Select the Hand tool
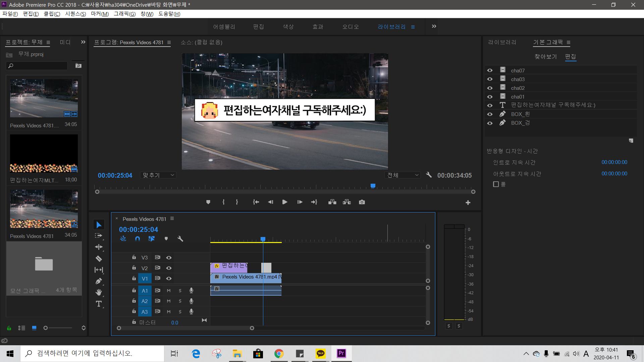 [99, 292]
